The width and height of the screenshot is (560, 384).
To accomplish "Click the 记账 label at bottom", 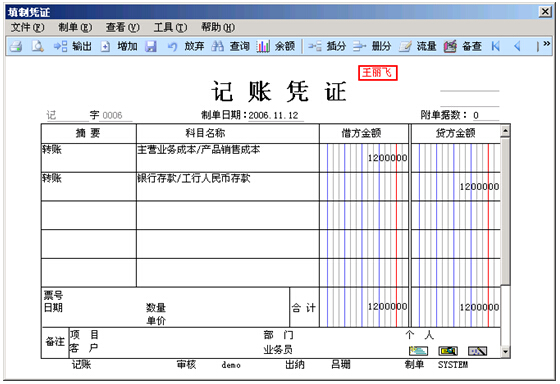I will 81,365.
